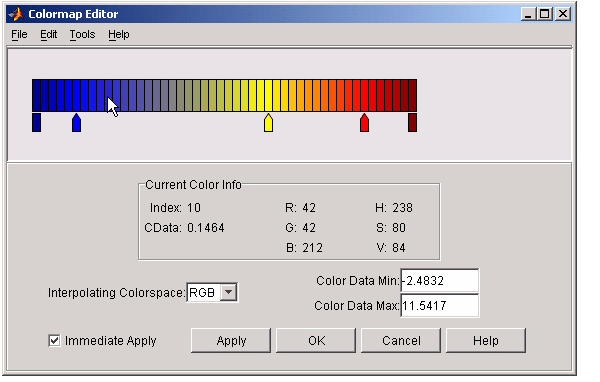
Task: Select the bright blue pointed marker
Action: tap(77, 123)
